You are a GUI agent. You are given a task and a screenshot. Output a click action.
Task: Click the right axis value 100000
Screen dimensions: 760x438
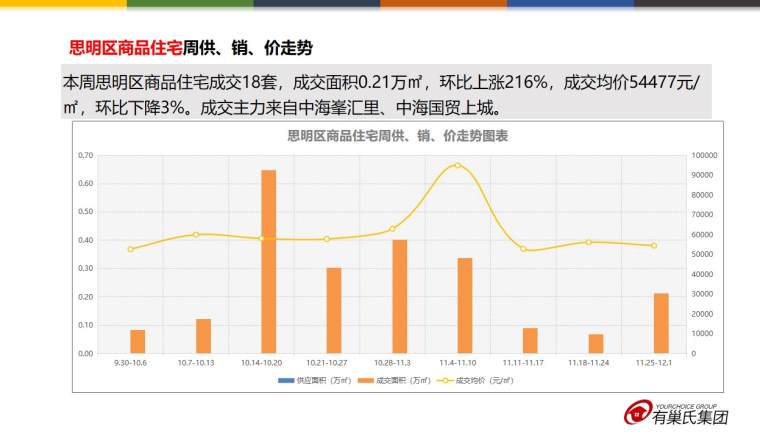pos(704,156)
